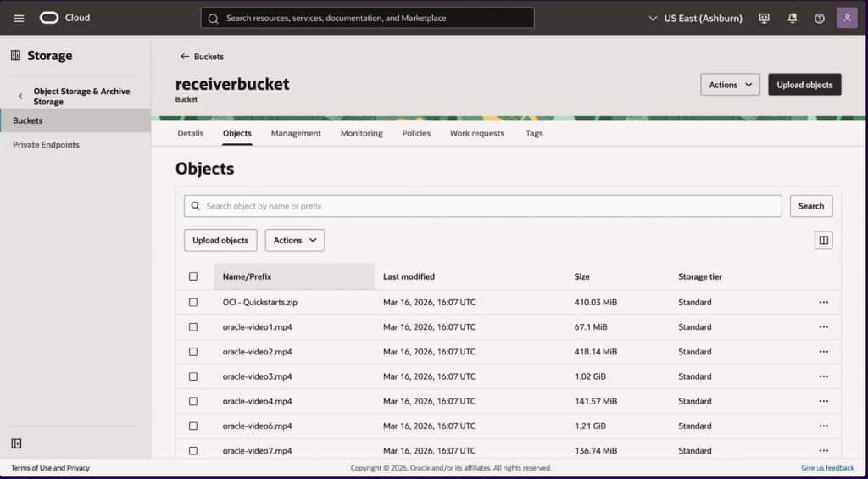Image resolution: width=868 pixels, height=479 pixels.
Task: Open the Cloud Shell developer tools icon
Action: tap(765, 19)
